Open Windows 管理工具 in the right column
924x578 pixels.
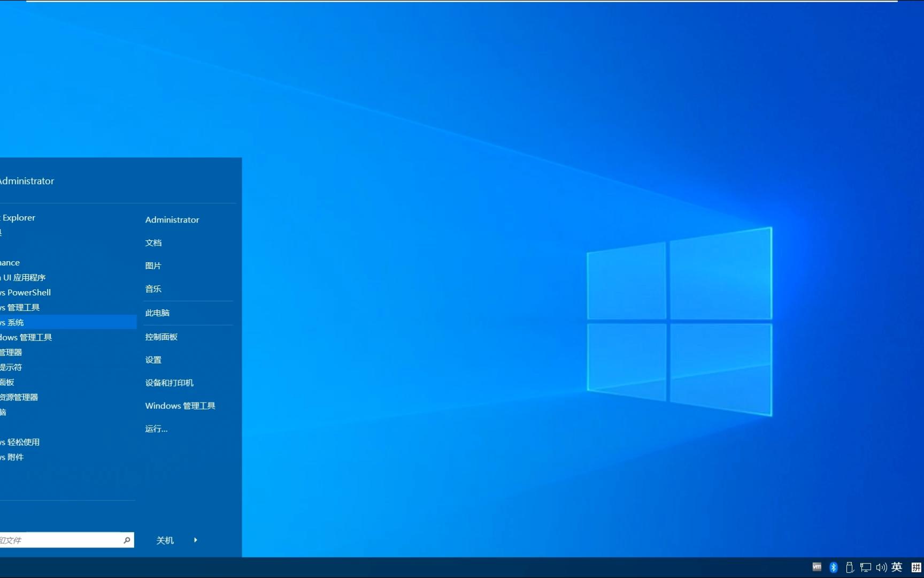pos(180,406)
